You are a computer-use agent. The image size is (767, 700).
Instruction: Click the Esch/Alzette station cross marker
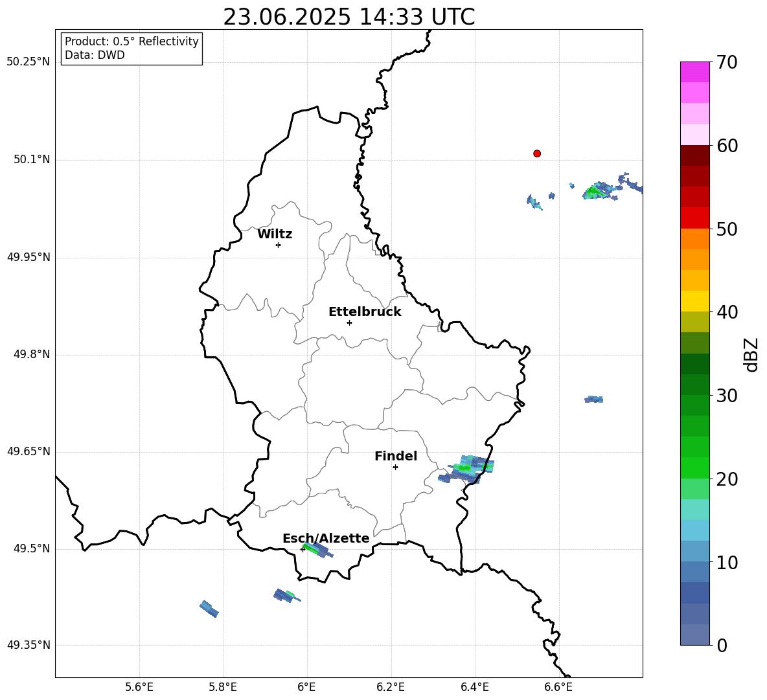[303, 549]
